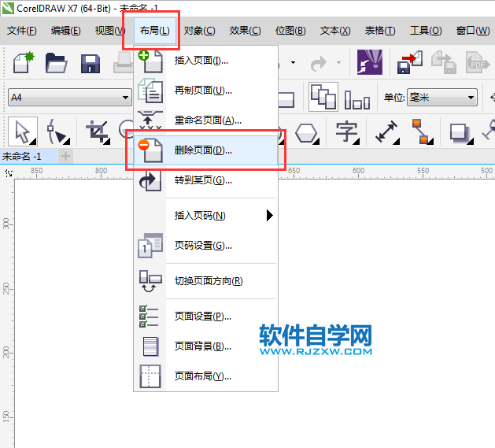The width and height of the screenshot is (495, 448).
Task: Open the 工具(O) menu
Action: [x=426, y=31]
